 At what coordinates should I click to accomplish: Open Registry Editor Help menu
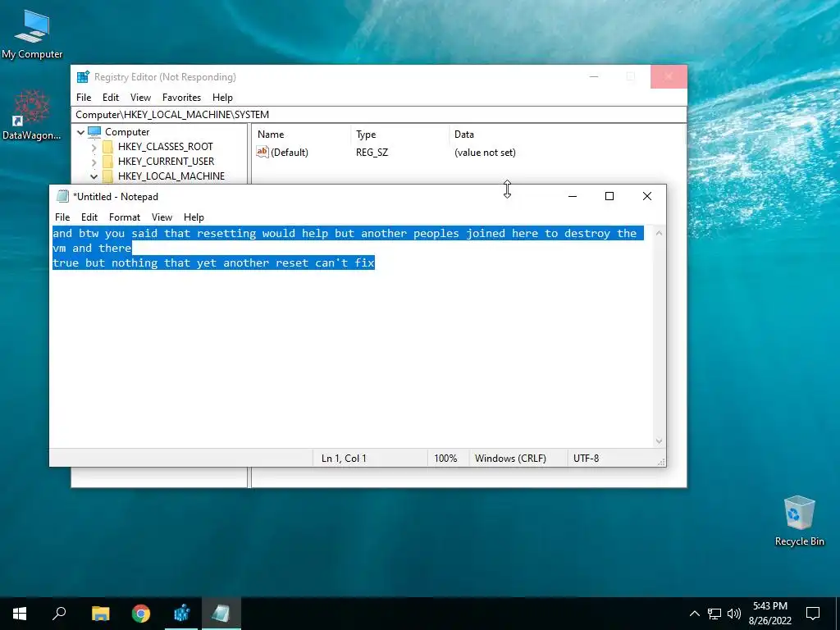point(222,98)
